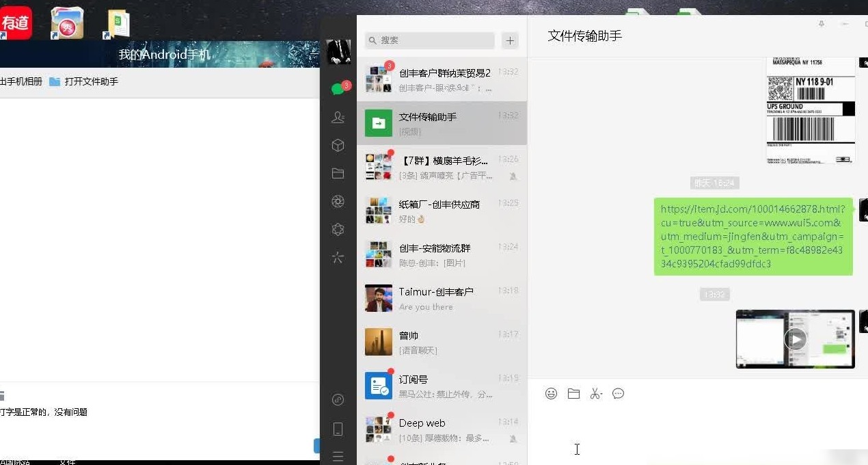868x465 pixels.
Task: Click the send file folder icon
Action: point(573,393)
